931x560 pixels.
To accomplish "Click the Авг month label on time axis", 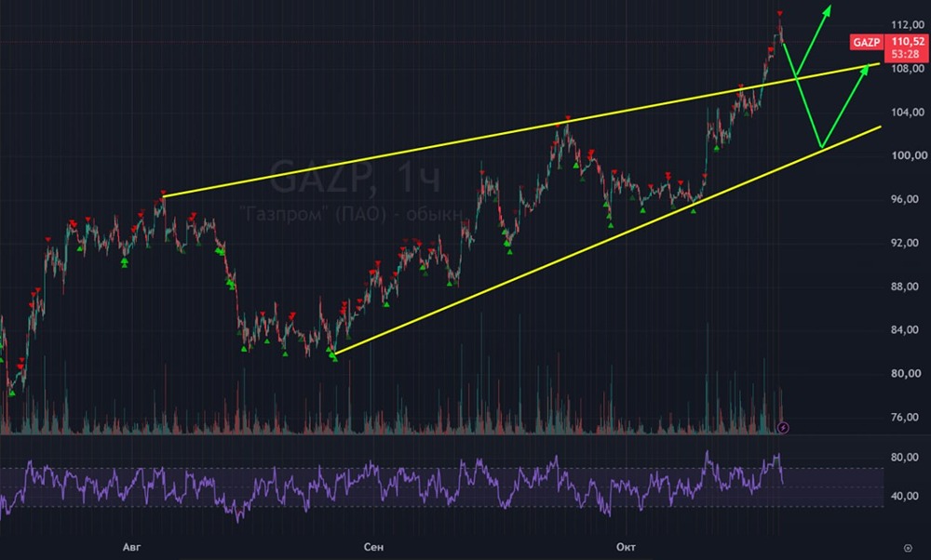I will pos(132,547).
